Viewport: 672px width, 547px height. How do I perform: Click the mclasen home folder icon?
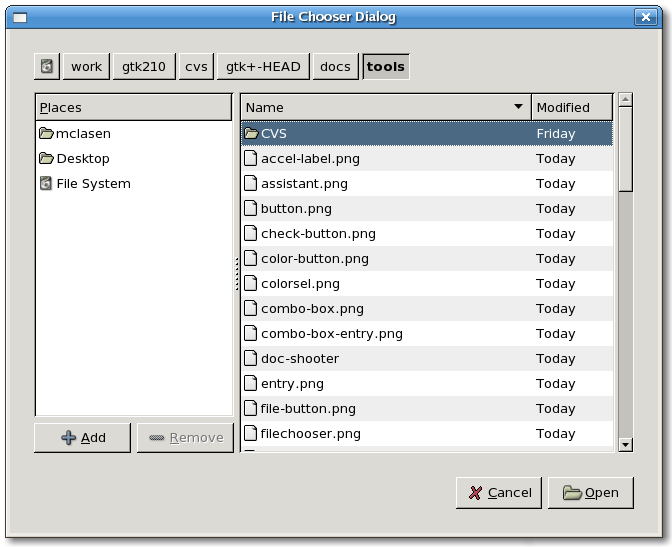[x=46, y=134]
